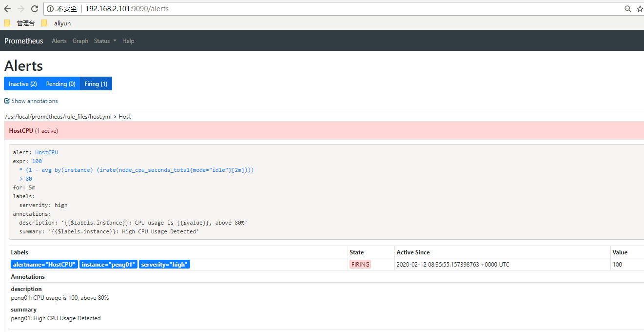Click the instance="peng01" label badge
Image resolution: width=644 pixels, height=332 pixels.
[108, 265]
